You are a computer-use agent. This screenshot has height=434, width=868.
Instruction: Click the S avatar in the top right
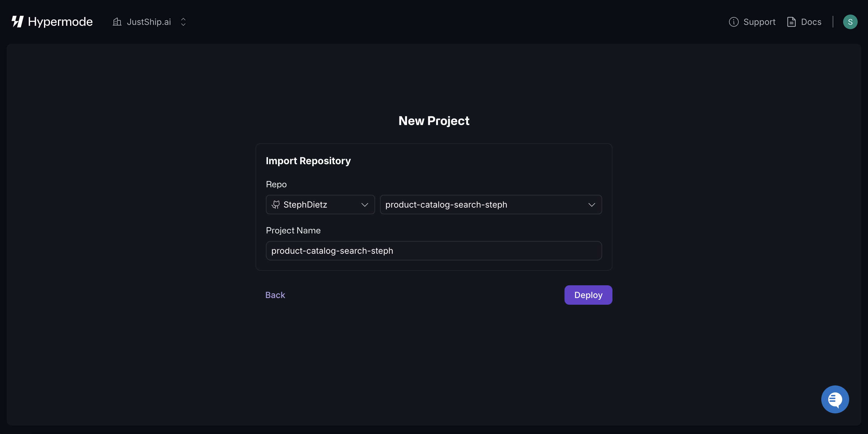(850, 22)
